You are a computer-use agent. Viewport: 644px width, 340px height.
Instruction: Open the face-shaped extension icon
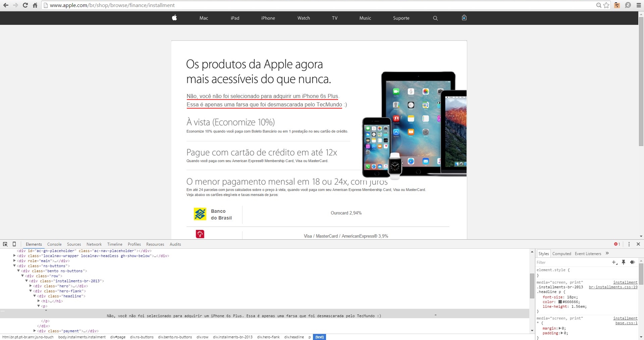(x=617, y=5)
